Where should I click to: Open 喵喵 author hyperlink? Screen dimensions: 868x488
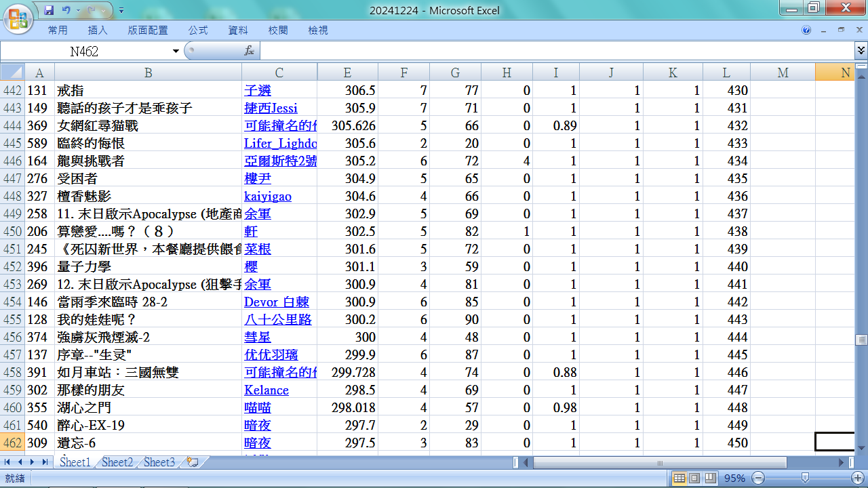(258, 407)
